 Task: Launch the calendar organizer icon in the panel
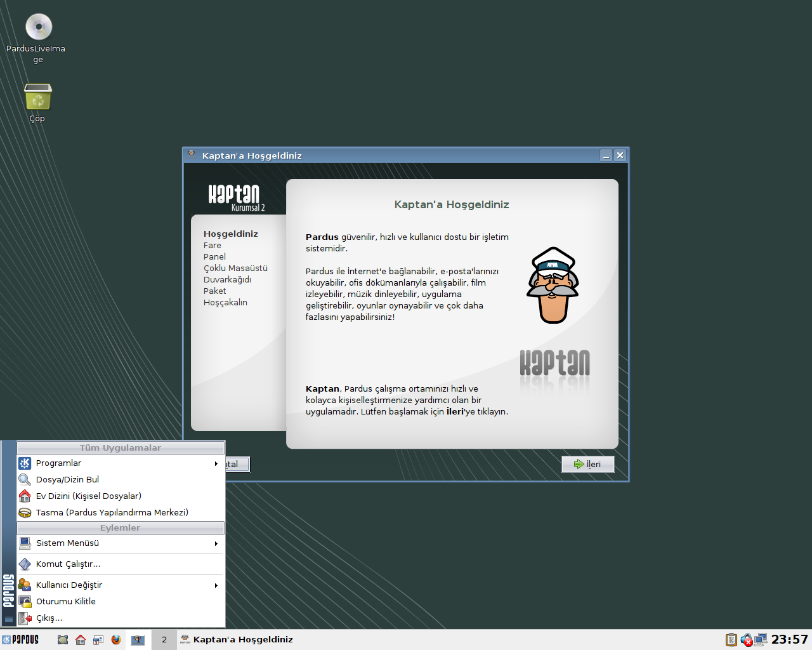(x=98, y=640)
